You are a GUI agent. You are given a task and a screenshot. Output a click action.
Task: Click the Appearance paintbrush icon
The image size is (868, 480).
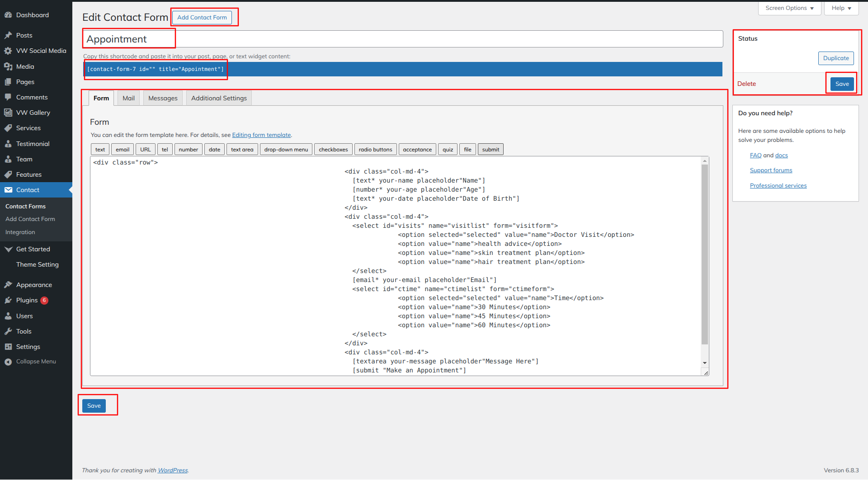(8, 285)
